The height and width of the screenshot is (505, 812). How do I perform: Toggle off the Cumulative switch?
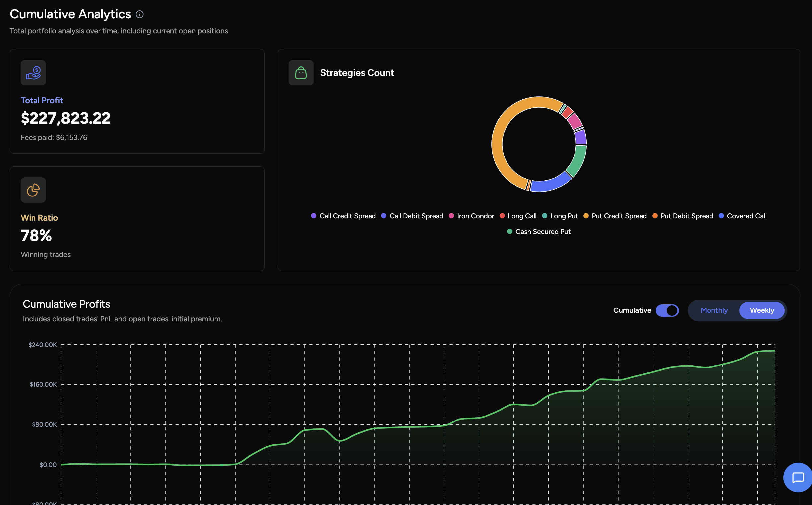click(667, 310)
